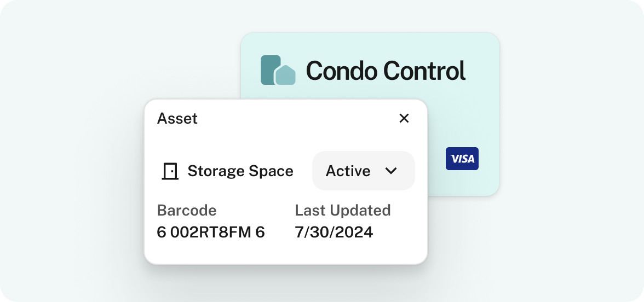Select barcode value 6 002RT8FM 6
This screenshot has height=302, width=644.
[x=211, y=232]
